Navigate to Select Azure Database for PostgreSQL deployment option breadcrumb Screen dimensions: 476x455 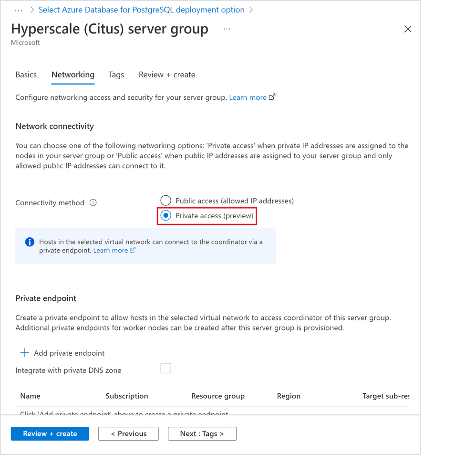click(142, 10)
